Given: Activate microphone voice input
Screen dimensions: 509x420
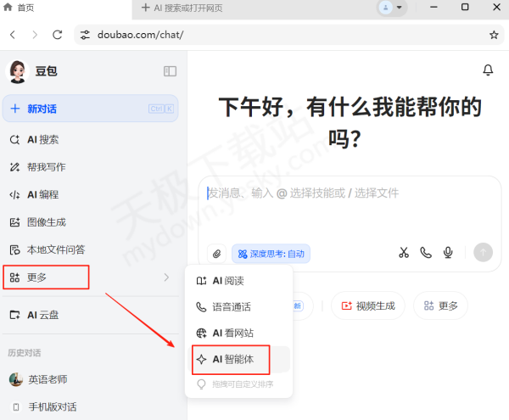Looking at the screenshot, I should pyautogui.click(x=448, y=253).
